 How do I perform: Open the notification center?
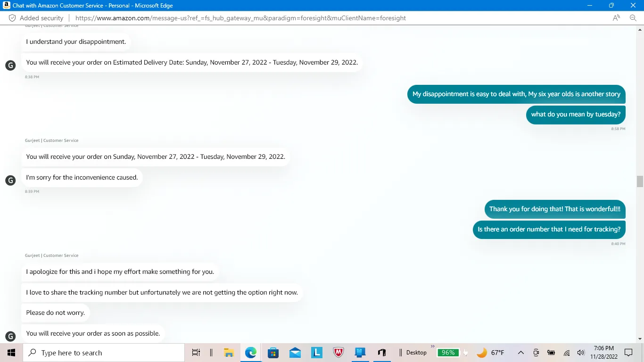click(x=628, y=353)
